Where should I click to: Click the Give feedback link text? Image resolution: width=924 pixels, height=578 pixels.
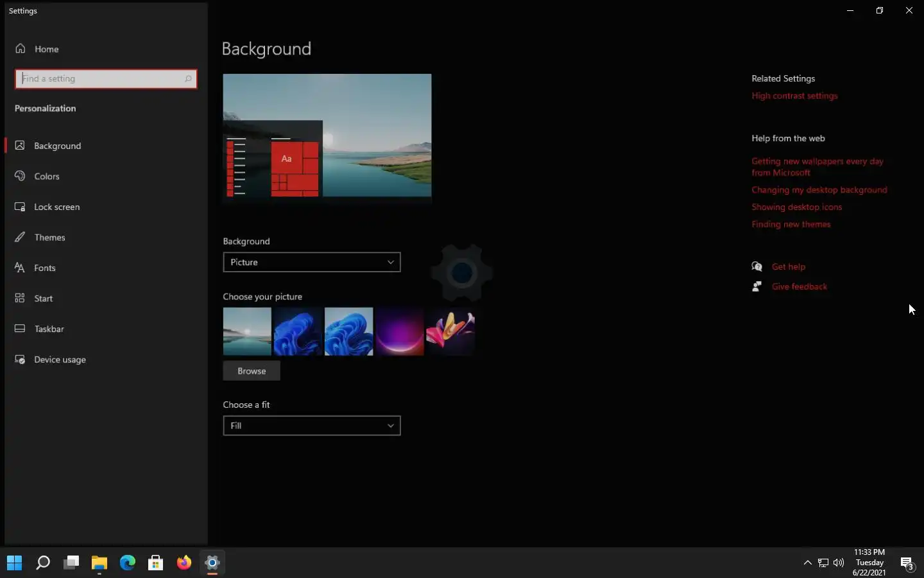(x=800, y=286)
